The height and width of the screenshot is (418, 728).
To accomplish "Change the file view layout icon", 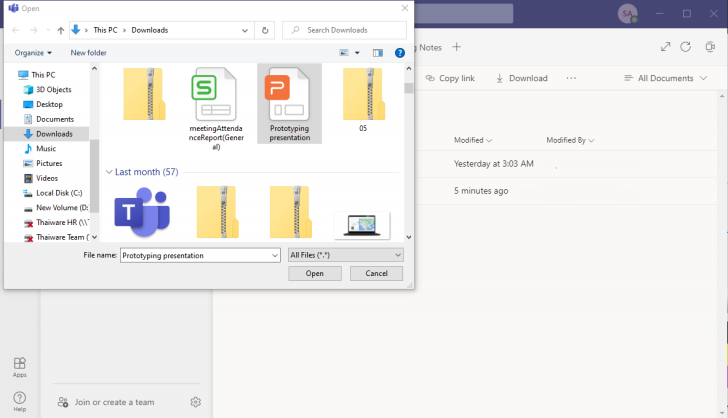I will [344, 53].
